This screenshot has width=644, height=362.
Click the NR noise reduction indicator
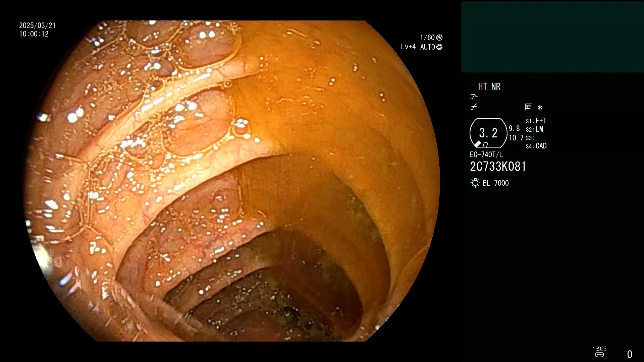pos(496,86)
